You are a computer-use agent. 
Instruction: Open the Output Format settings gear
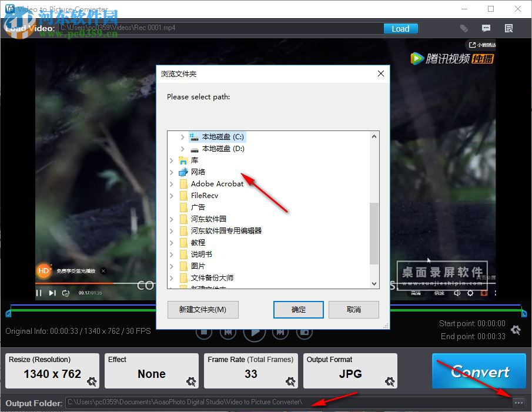pyautogui.click(x=390, y=382)
